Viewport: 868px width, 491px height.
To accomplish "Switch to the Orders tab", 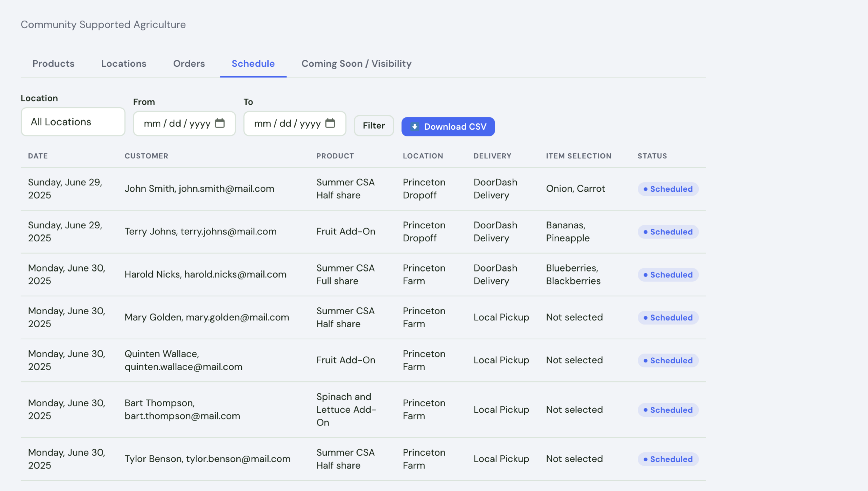I will [x=189, y=64].
